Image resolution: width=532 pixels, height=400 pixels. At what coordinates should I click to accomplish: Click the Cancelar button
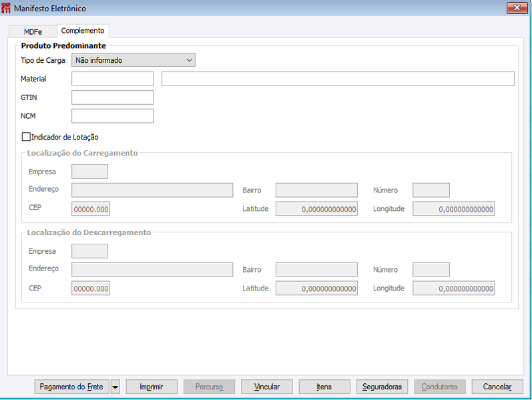coord(497,387)
